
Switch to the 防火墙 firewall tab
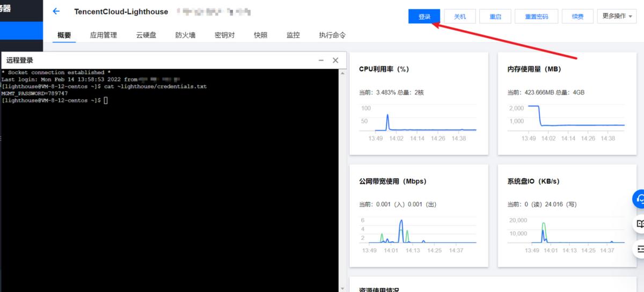(x=185, y=35)
